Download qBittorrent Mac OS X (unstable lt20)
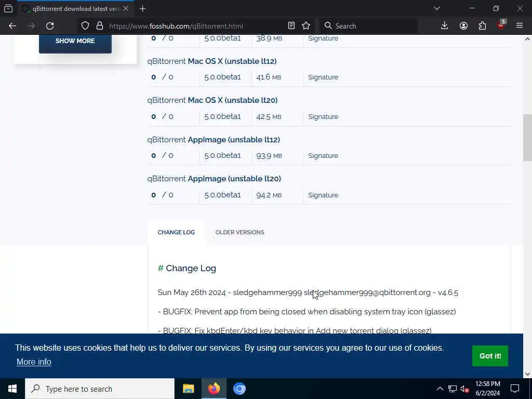Image resolution: width=532 pixels, height=399 pixels. pyautogui.click(x=212, y=100)
